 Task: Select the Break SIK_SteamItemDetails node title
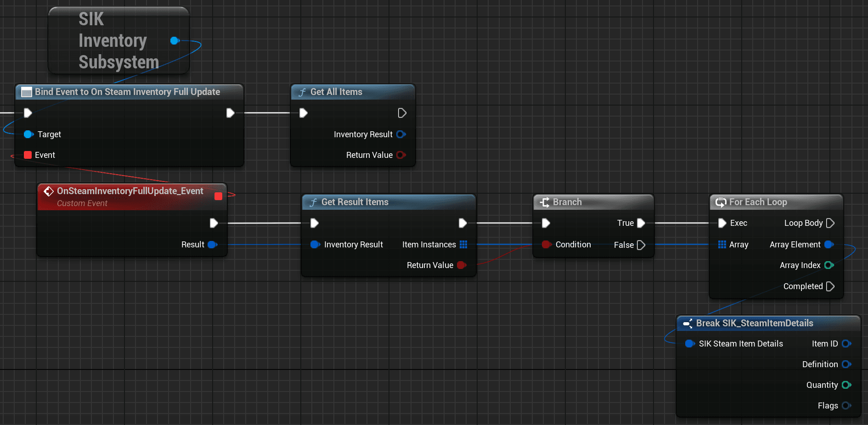tap(755, 323)
